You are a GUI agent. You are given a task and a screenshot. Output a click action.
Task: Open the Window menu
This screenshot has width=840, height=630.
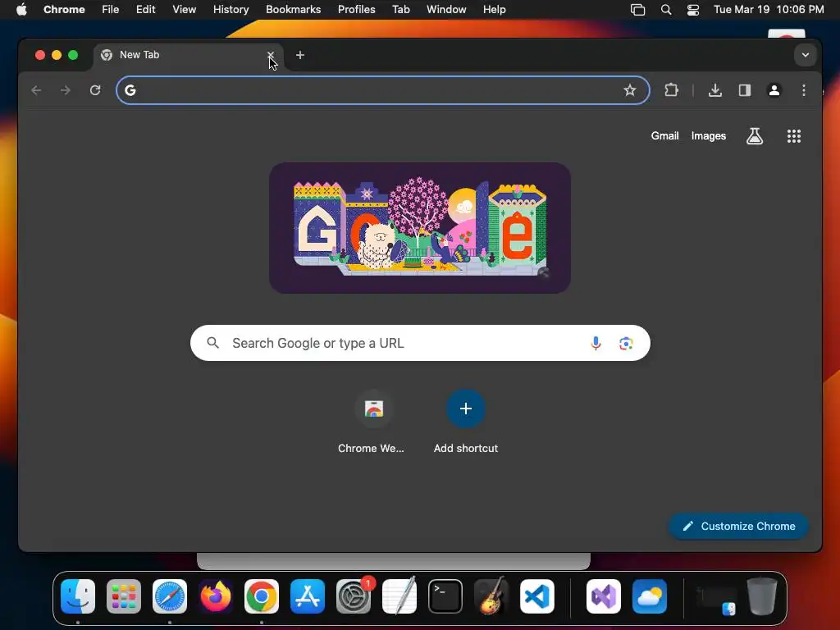tap(446, 9)
